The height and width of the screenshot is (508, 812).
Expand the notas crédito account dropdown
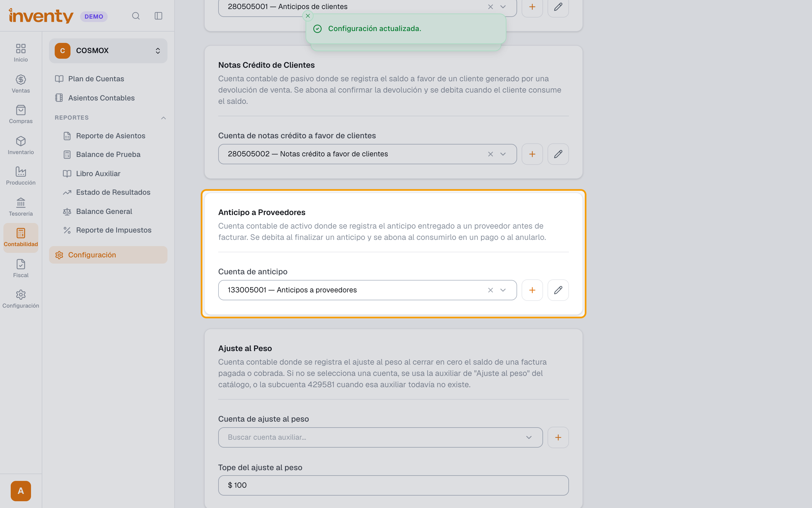pyautogui.click(x=503, y=154)
